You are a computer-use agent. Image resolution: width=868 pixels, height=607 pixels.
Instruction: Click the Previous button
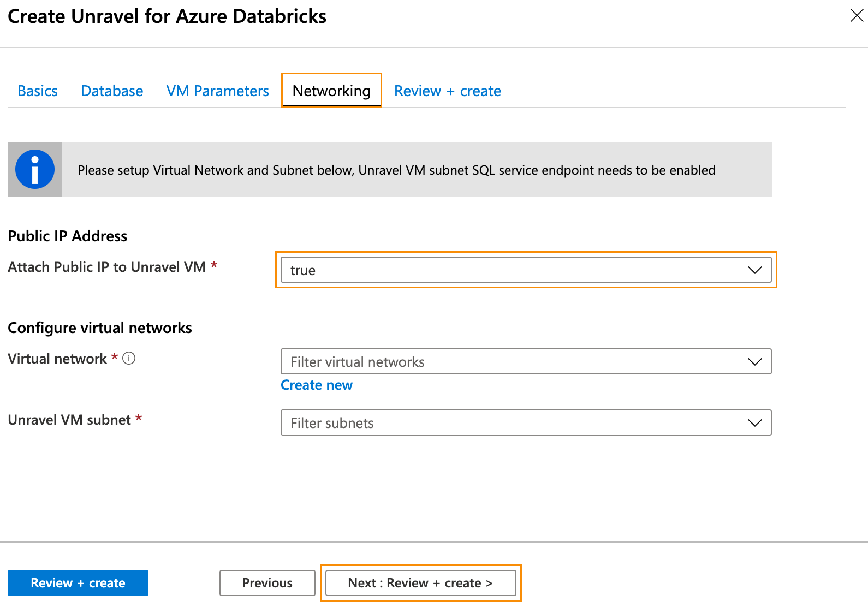(x=267, y=583)
